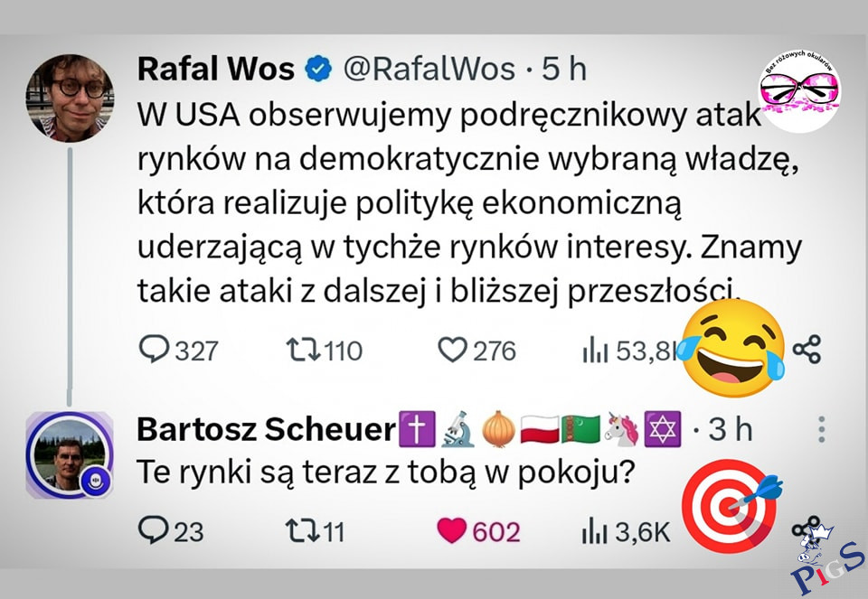Click the Rafal Wos display name

coord(216,70)
